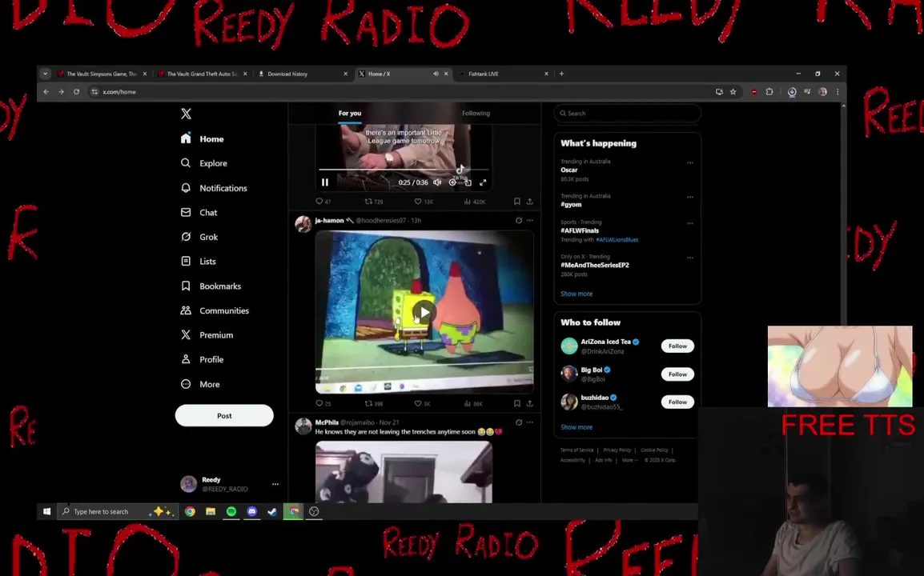Open new browser tab plus button

tap(561, 74)
